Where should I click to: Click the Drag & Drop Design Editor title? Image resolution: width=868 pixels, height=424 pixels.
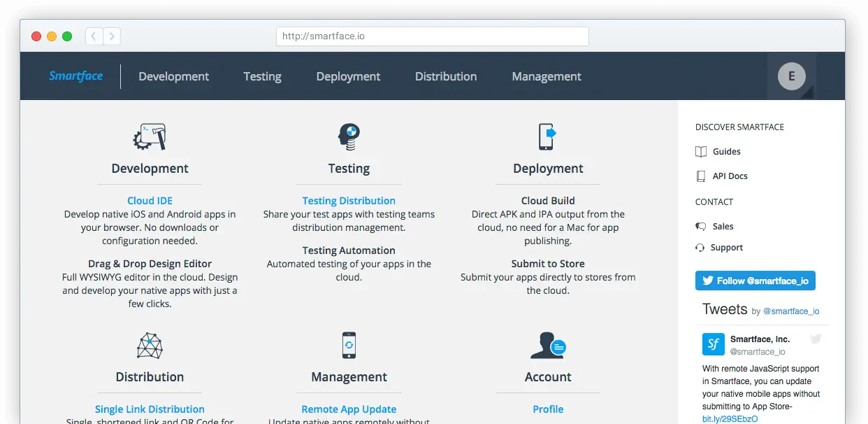150,264
